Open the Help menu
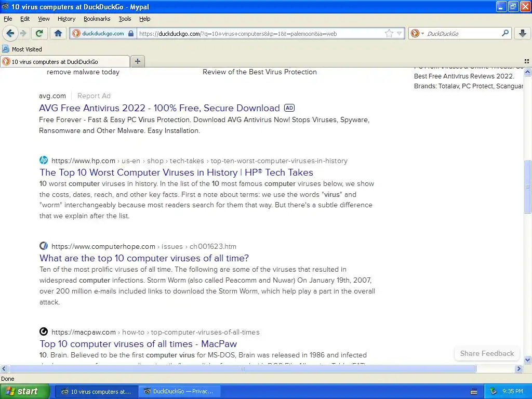The width and height of the screenshot is (532, 399). [x=144, y=19]
